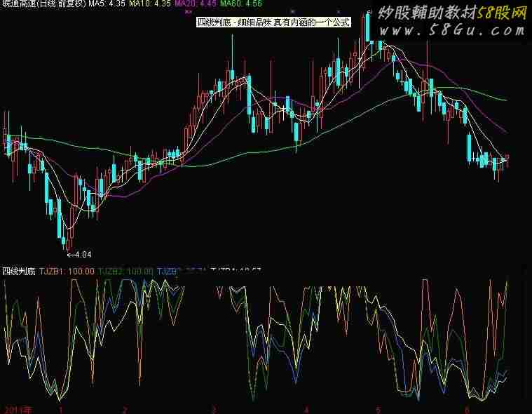Image resolution: width=532 pixels, height=414 pixels.
Task: Select the blue TJZB3 indicator label
Action: (x=170, y=270)
